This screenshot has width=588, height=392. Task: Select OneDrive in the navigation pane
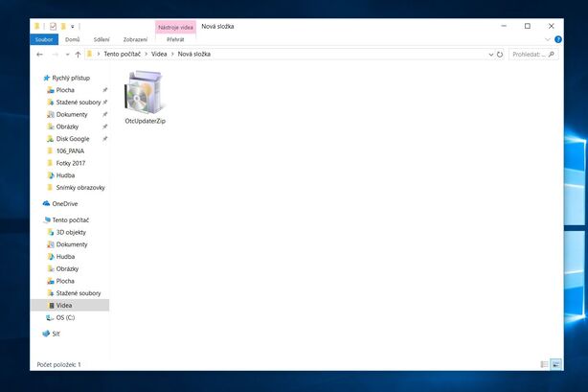(x=64, y=204)
